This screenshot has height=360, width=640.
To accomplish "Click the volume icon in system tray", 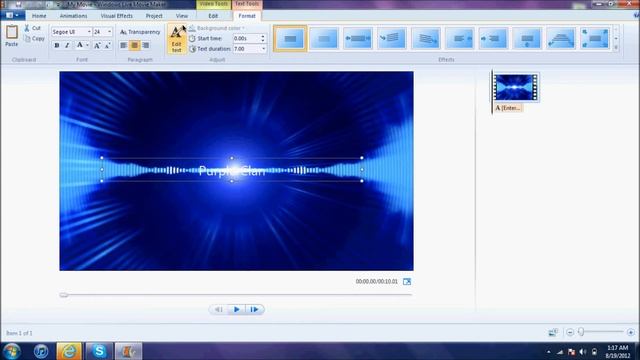I will click(x=583, y=352).
